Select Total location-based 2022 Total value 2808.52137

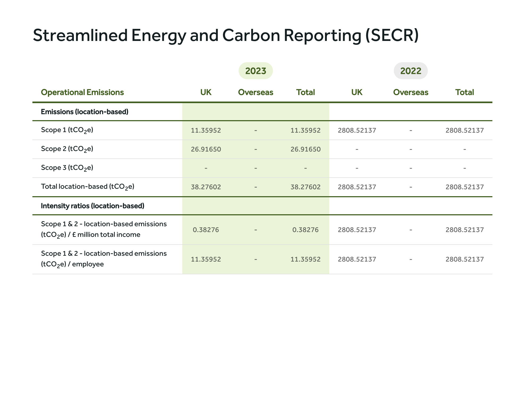(x=465, y=187)
